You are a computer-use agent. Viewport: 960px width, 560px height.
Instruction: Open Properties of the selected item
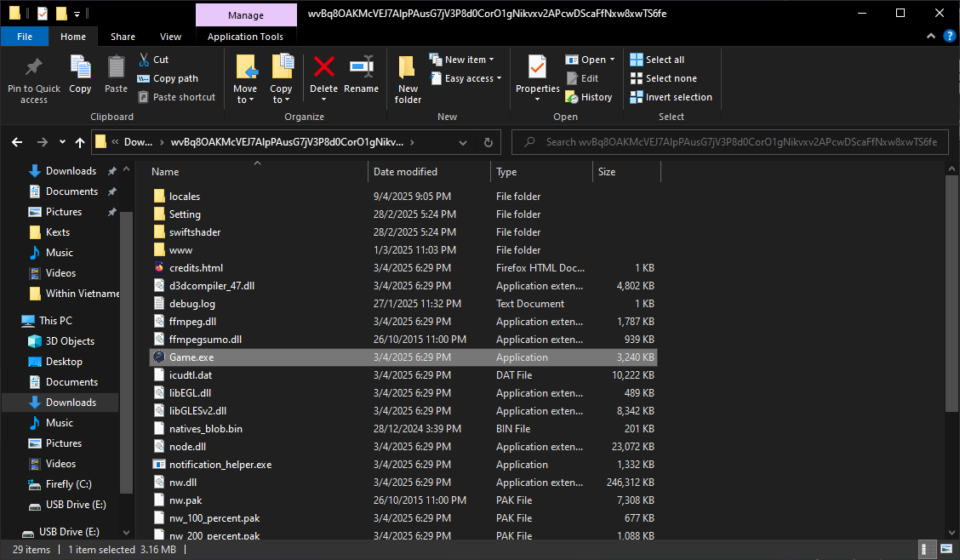pos(537,68)
